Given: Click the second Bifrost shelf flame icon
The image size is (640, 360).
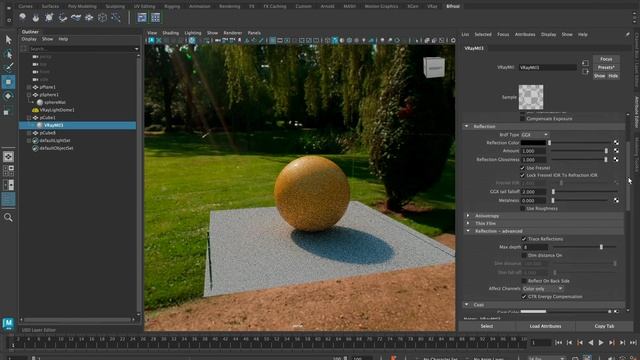Looking at the screenshot, I should (36, 17).
